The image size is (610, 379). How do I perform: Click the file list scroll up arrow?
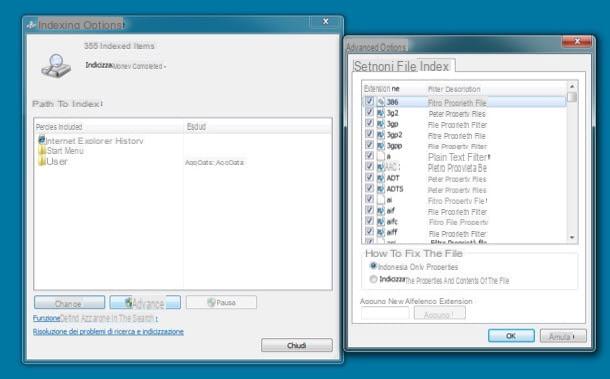click(572, 86)
